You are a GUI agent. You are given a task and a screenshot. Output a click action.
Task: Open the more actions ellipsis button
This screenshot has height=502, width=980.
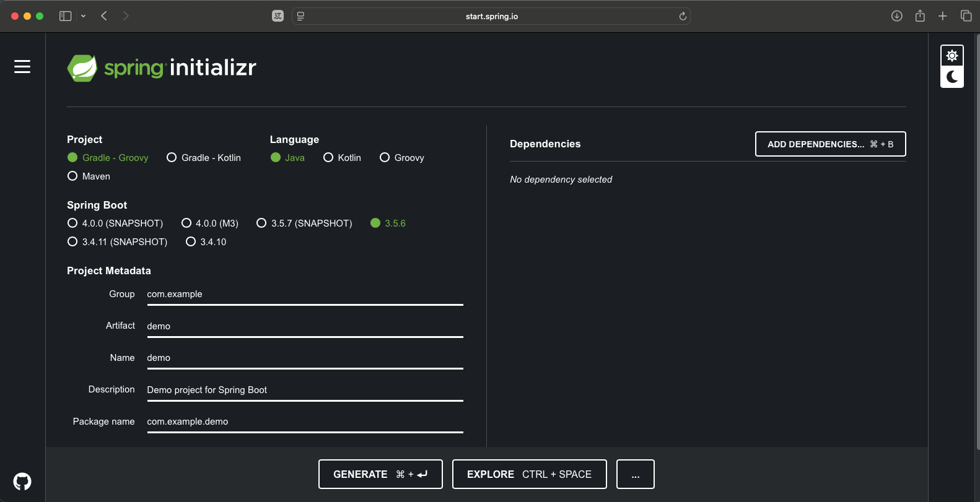click(635, 474)
